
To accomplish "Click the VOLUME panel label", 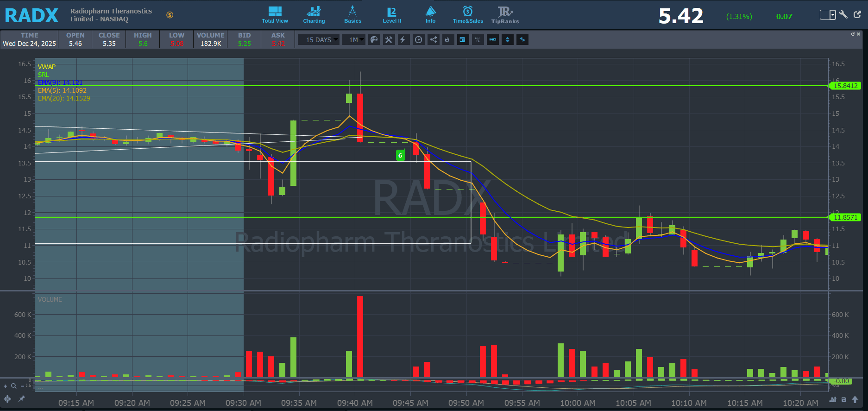I will pos(50,299).
